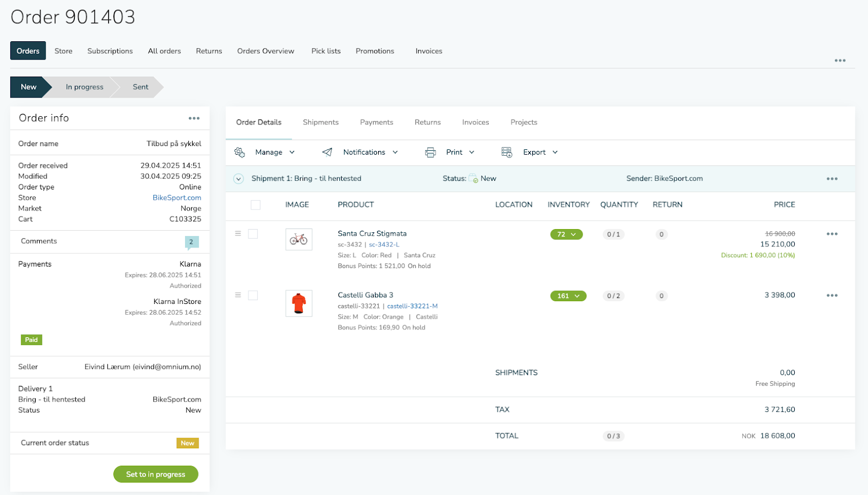Click the Export icon

click(x=507, y=153)
